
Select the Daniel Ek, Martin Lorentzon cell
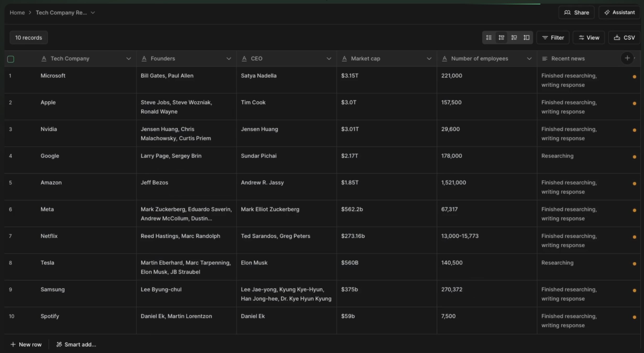click(186, 321)
